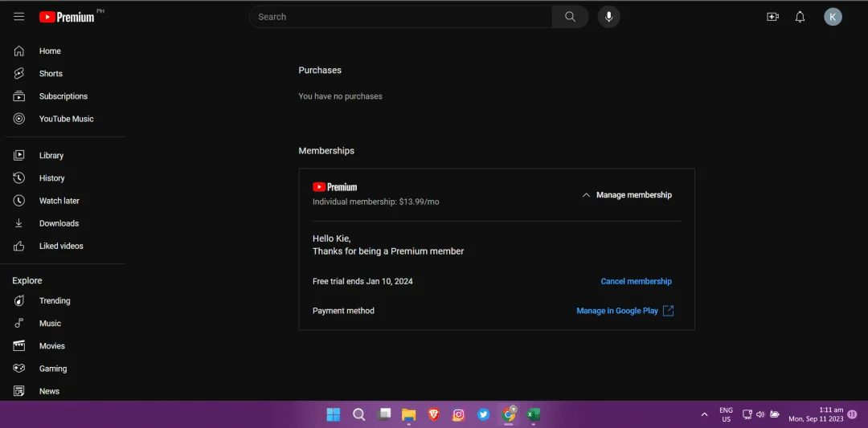Viewport: 868px width, 428px height.
Task: Open the History label
Action: (x=52, y=178)
